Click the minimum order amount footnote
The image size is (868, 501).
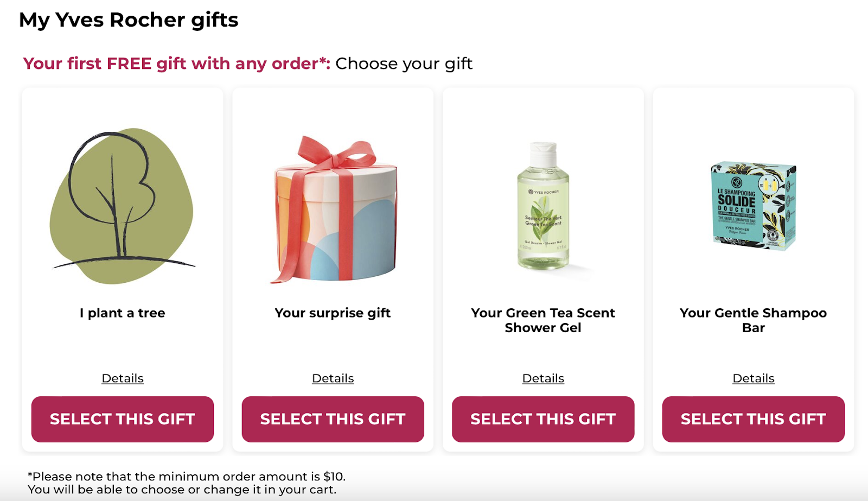[187, 477]
